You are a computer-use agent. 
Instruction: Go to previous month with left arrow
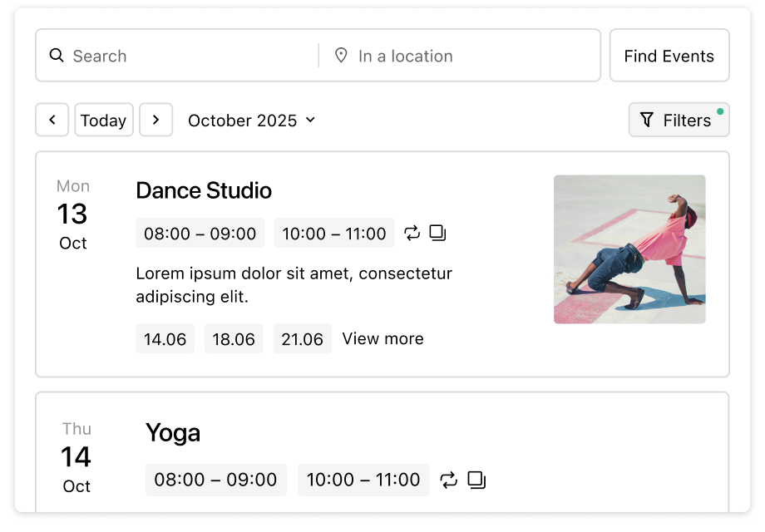coord(52,120)
